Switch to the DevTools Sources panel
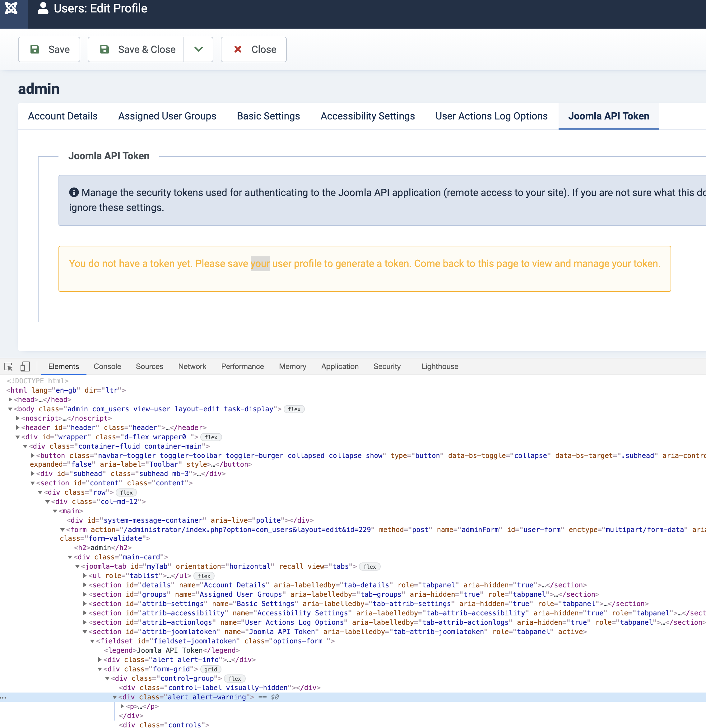This screenshot has height=728, width=706. [x=150, y=366]
